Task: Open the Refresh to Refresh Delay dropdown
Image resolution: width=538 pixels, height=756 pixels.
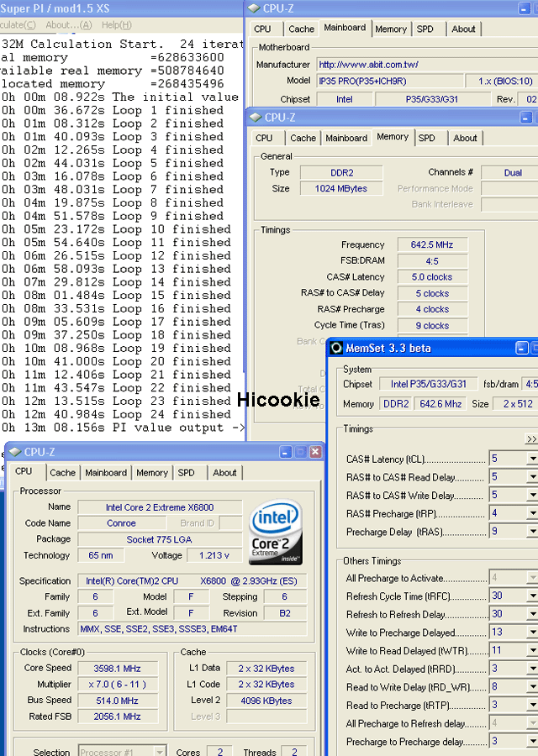Action: pyautogui.click(x=532, y=614)
